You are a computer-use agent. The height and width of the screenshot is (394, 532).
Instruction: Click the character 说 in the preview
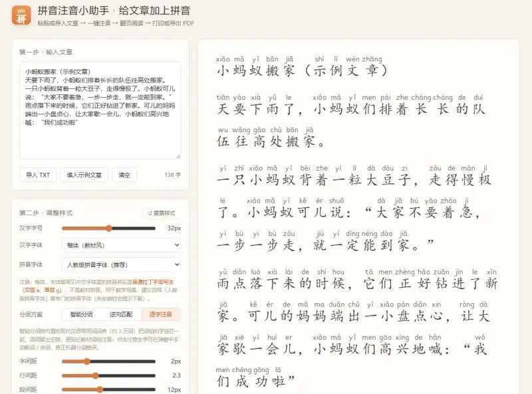[336, 213]
